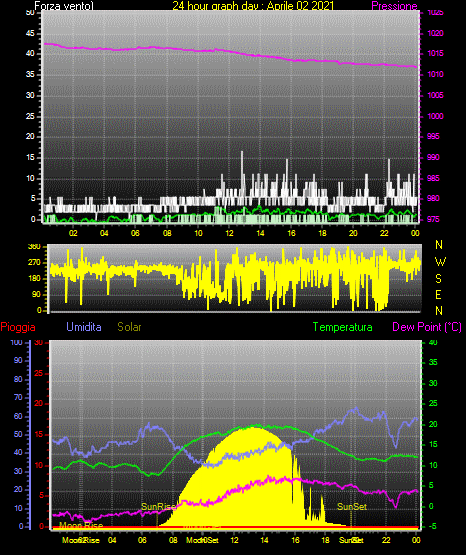Click hour 18 tick on wind graph

tap(322, 233)
